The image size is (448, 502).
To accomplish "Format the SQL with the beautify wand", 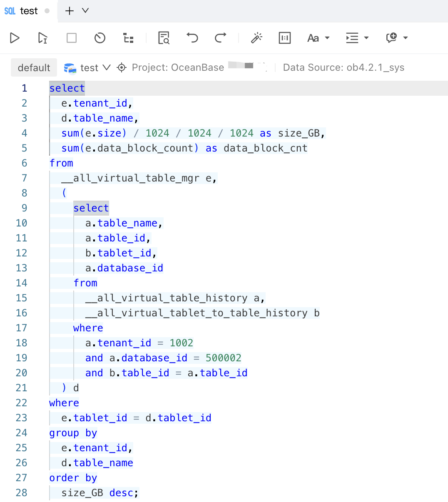I will pos(257,38).
